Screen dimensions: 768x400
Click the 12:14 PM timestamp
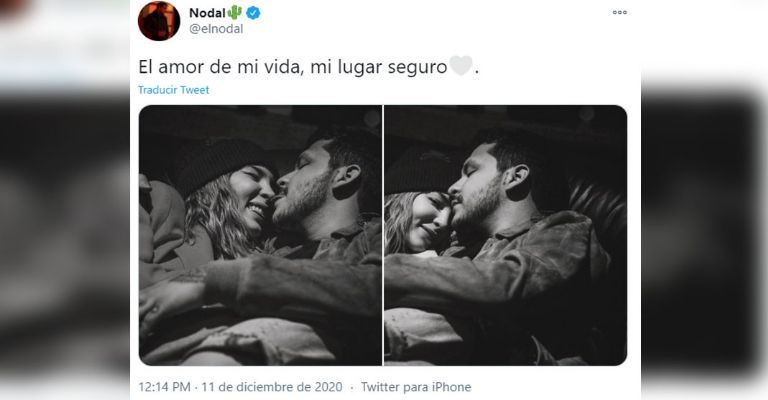point(164,387)
